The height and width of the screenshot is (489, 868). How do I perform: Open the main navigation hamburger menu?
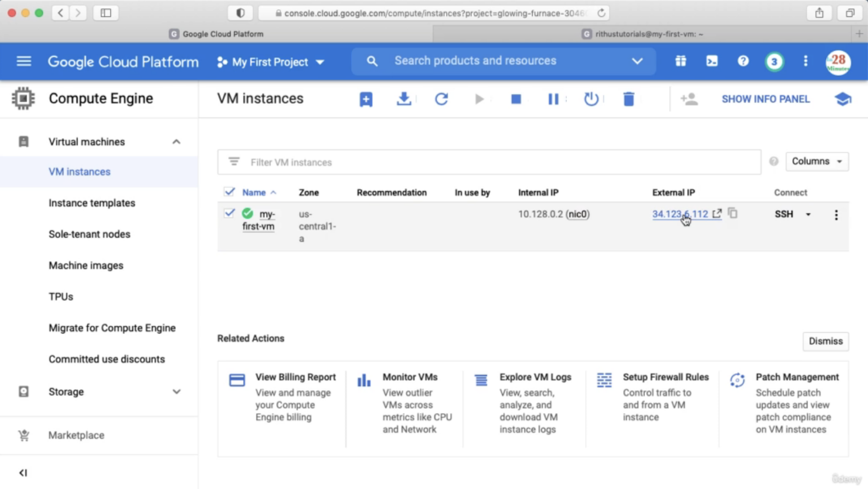[x=24, y=62]
